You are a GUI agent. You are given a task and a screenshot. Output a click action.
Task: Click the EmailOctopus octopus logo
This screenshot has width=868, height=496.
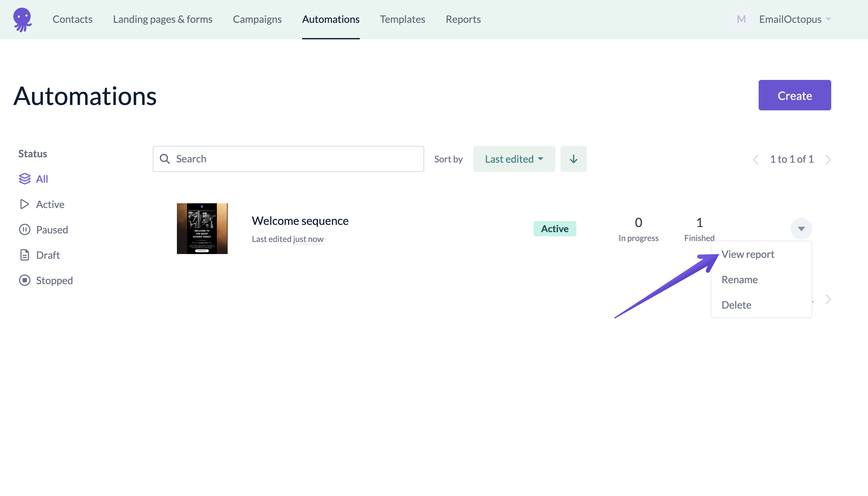(23, 19)
